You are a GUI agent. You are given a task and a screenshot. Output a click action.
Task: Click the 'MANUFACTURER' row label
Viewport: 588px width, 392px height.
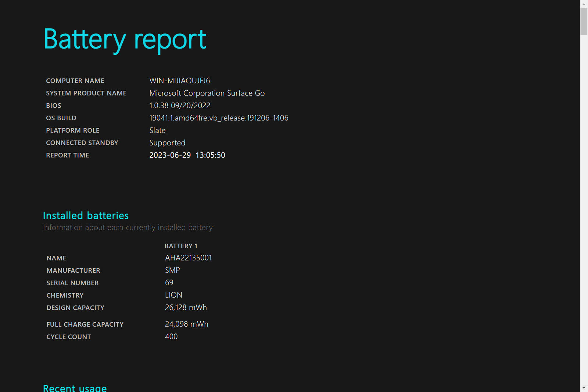pyautogui.click(x=73, y=271)
